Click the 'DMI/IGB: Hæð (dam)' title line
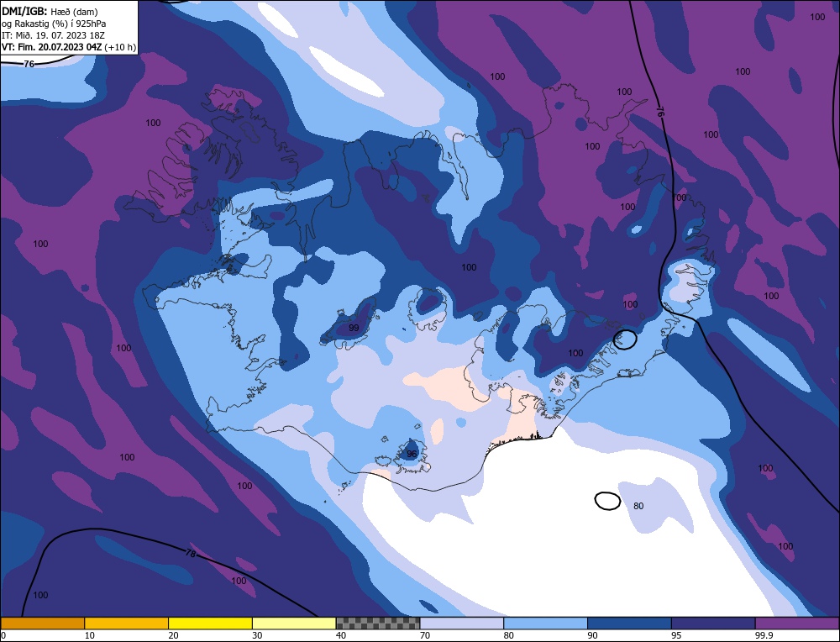 tap(50, 11)
